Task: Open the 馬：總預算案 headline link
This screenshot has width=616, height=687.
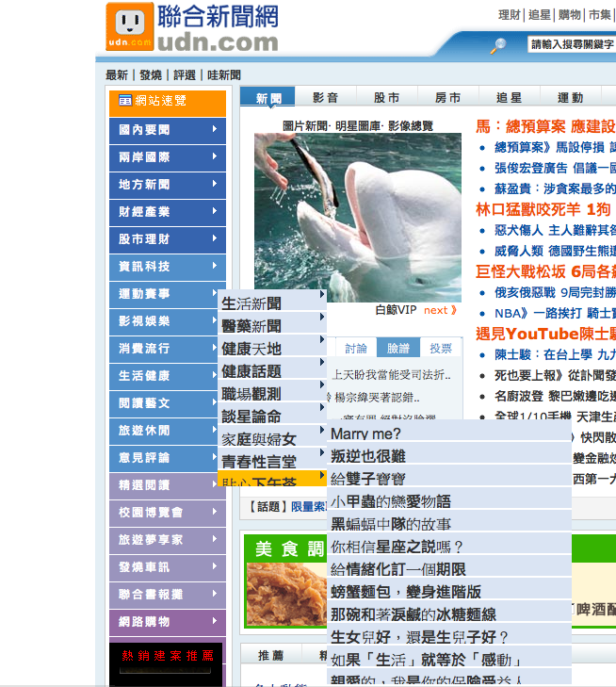Action: click(x=544, y=126)
